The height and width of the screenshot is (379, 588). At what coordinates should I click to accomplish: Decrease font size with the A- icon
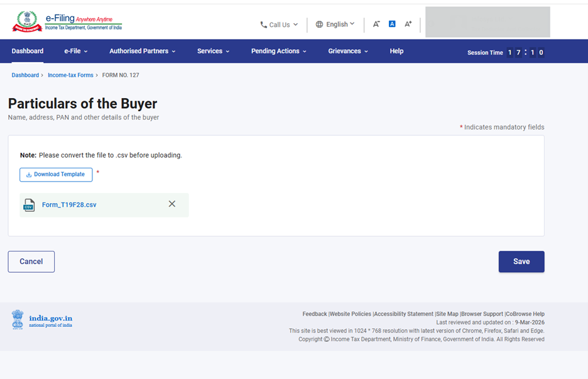click(376, 24)
